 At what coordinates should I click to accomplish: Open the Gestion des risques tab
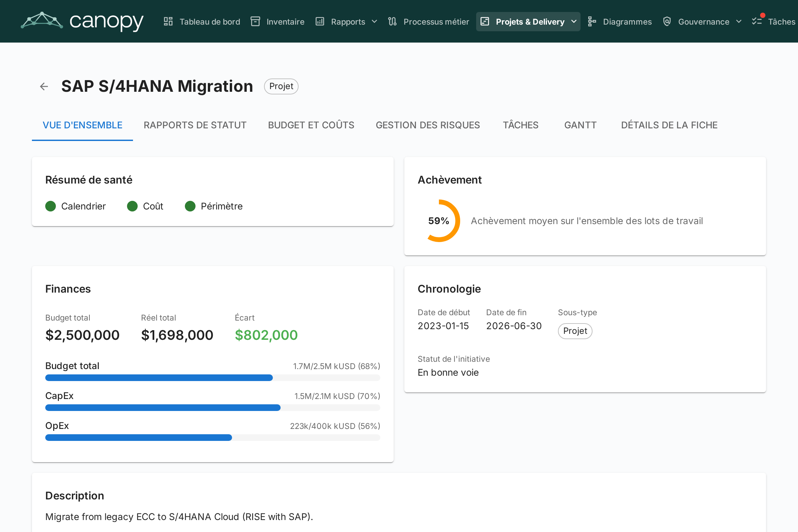428,125
